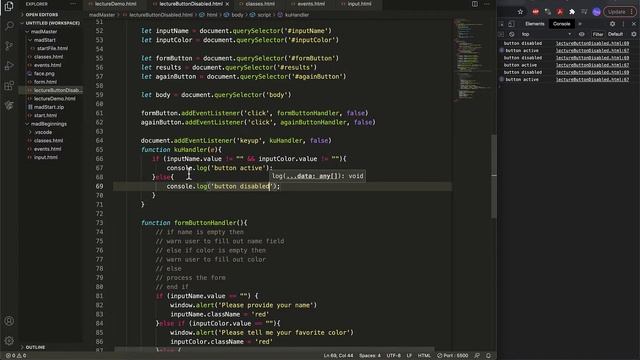Screen dimensions: 640x360
Task: Clear the console with the clear icon
Action: tap(511, 34)
